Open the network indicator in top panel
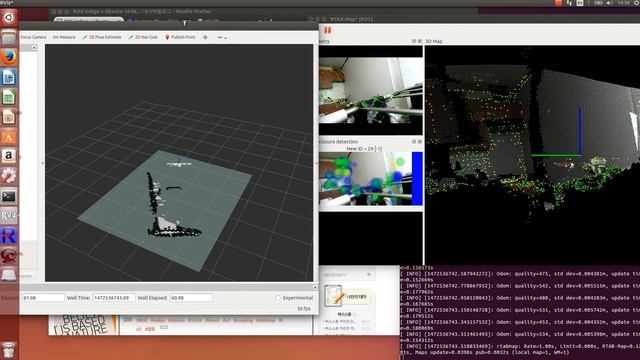The height and width of the screenshot is (360, 640). point(569,3)
